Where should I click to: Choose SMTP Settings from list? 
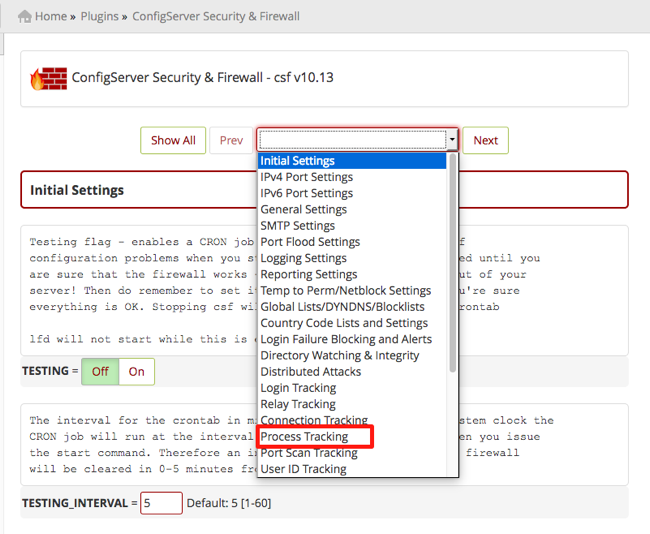coord(352,226)
